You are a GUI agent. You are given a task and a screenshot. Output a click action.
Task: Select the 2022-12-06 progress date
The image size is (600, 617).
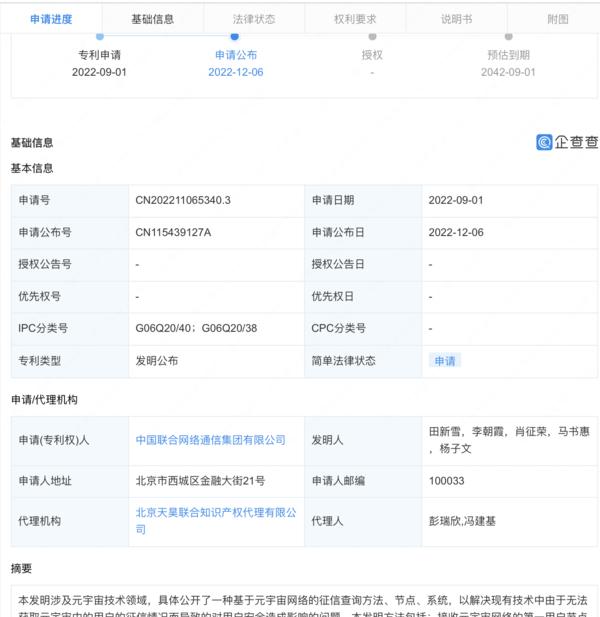236,72
